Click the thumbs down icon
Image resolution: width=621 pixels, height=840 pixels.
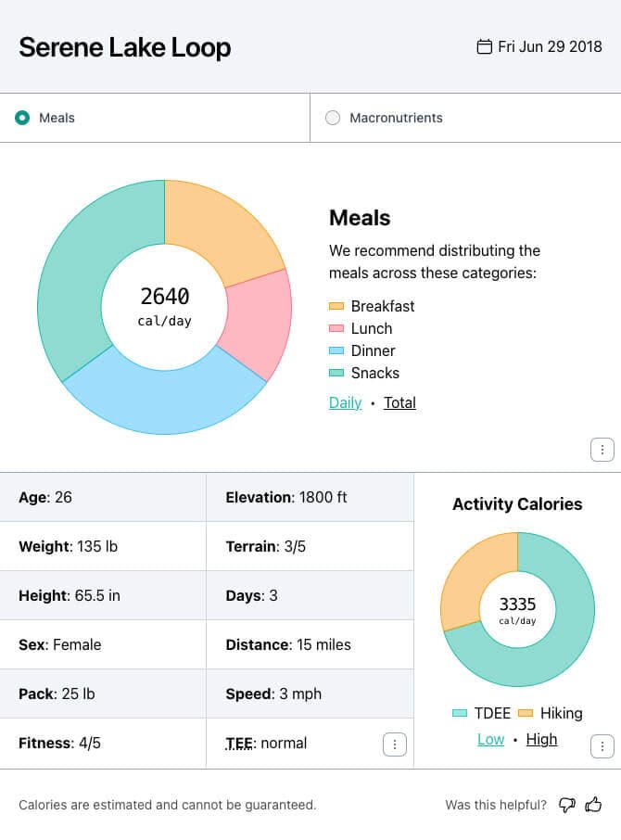coord(567,805)
